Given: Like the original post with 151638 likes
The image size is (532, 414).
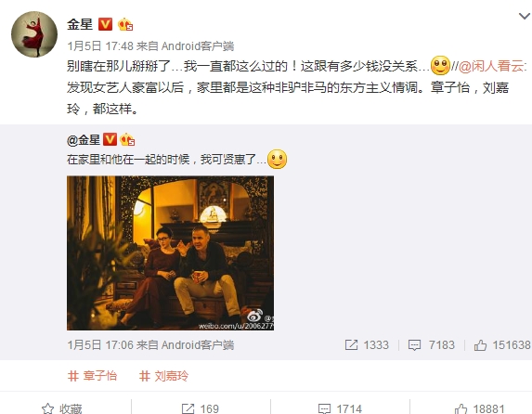Looking at the screenshot, I should click(502, 345).
